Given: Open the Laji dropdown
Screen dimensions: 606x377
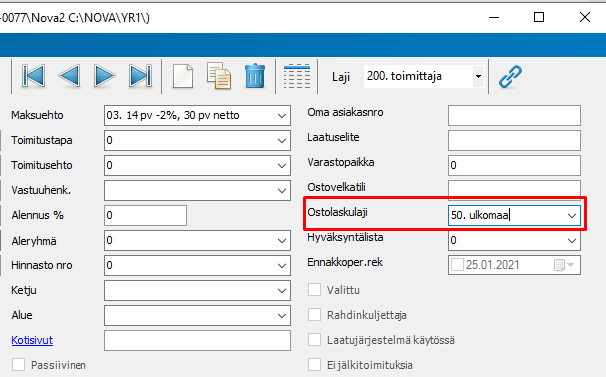Looking at the screenshot, I should pyautogui.click(x=478, y=76).
